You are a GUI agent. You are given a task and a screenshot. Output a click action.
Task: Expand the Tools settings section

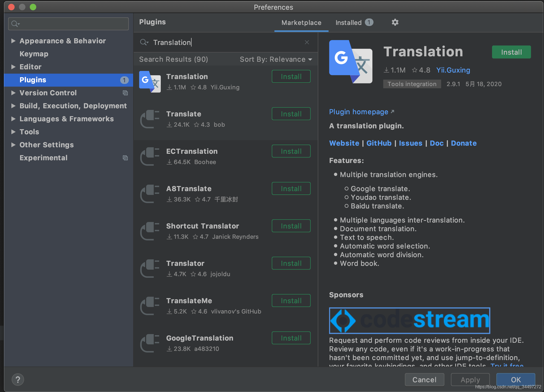13,132
